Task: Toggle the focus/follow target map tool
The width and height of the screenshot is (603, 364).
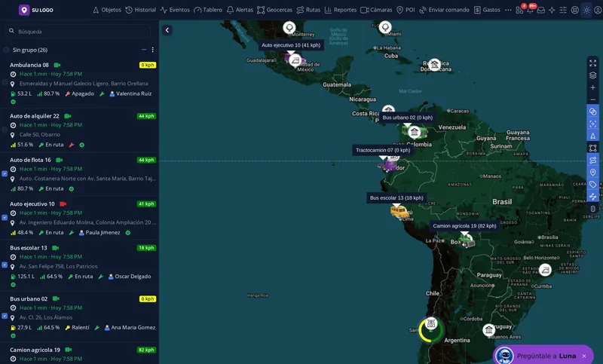Action: click(x=593, y=124)
